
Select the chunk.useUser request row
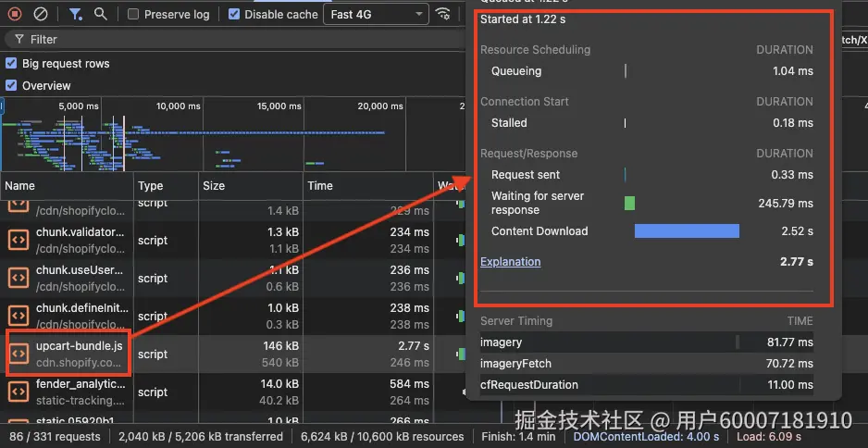coord(232,278)
